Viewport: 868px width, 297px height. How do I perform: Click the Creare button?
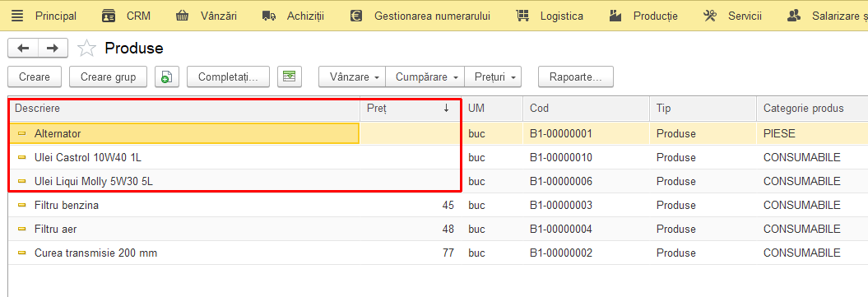(x=35, y=77)
